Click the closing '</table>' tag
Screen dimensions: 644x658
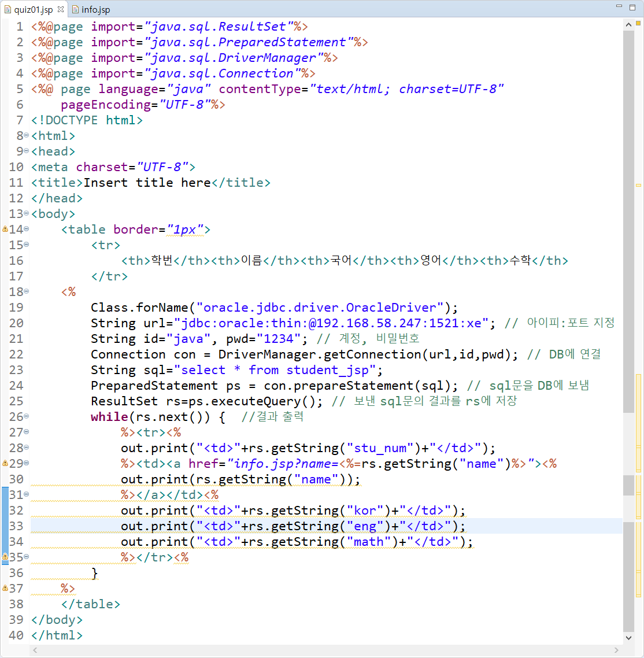click(91, 604)
